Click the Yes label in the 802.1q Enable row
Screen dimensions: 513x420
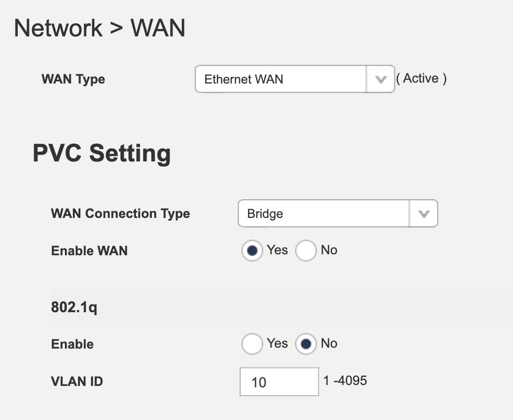point(278,343)
